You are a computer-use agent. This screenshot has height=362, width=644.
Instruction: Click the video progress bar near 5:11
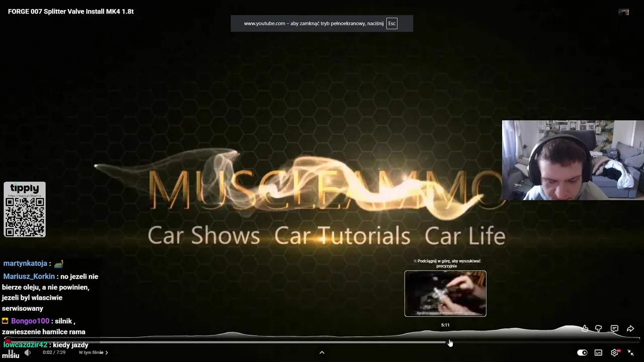click(446, 342)
